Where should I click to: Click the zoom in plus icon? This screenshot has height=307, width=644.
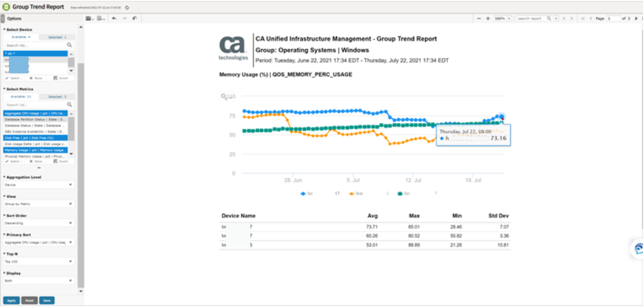tap(487, 18)
